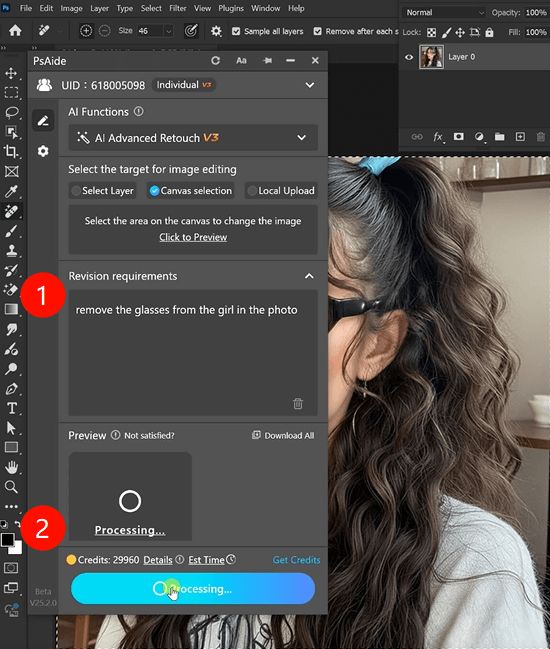Screen dimensions: 550x649
Task: Select the Frame tool
Action: [x=11, y=171]
